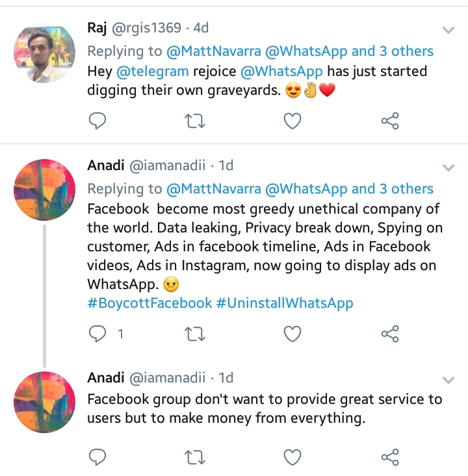
Task: Open options chevron on Anadi's last tweet
Action: (x=448, y=379)
